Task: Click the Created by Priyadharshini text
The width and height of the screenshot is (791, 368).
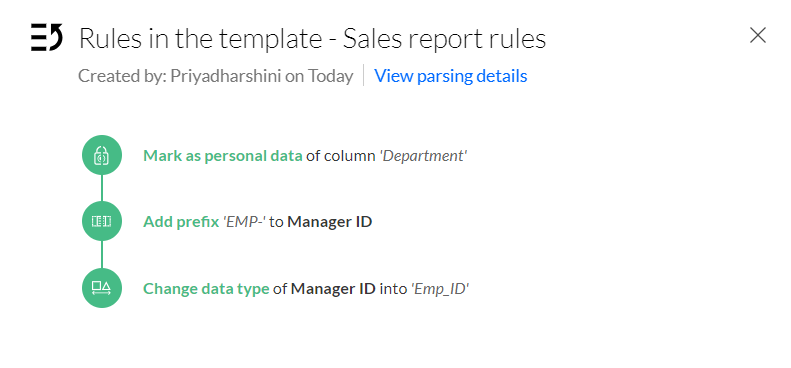Action: pos(215,76)
